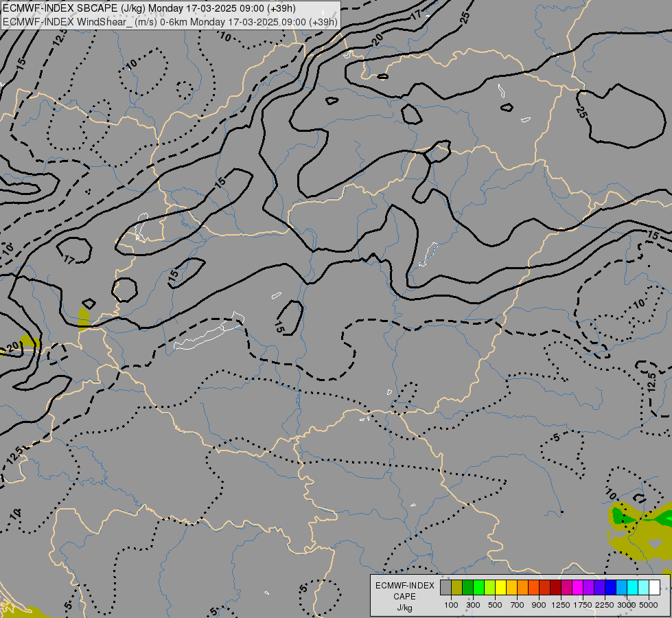Choose the lime yellow-green legend swatch
The width and height of the screenshot is (672, 618).
click(490, 588)
